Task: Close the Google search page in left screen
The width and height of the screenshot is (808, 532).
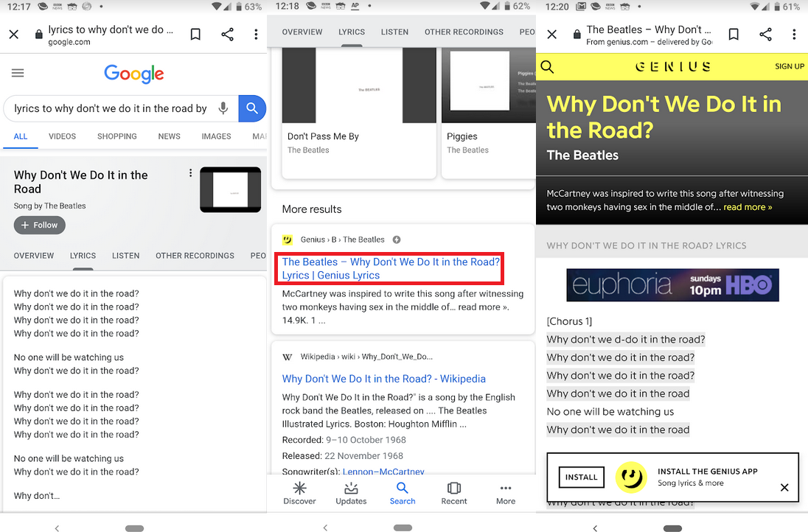Action: (x=14, y=35)
